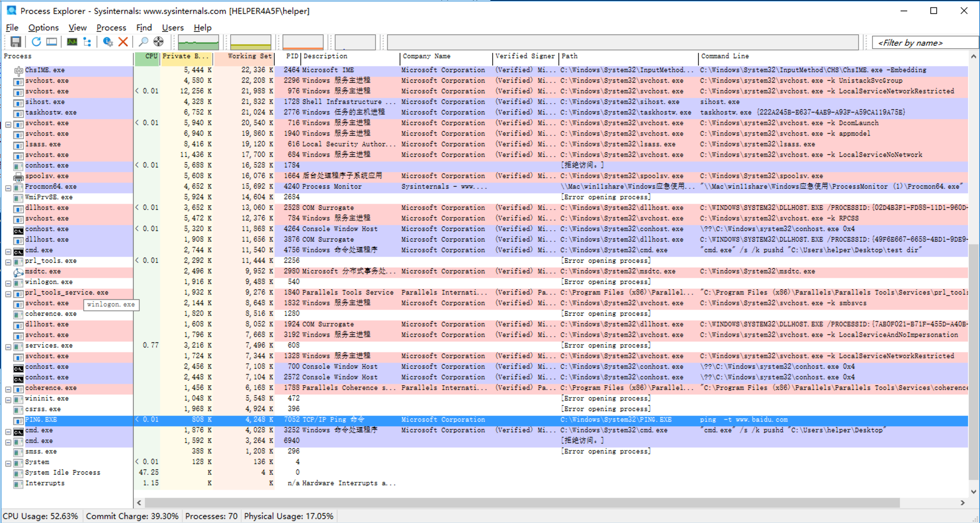Click the green CPU usage history graph
The image size is (980, 523).
click(x=198, y=42)
